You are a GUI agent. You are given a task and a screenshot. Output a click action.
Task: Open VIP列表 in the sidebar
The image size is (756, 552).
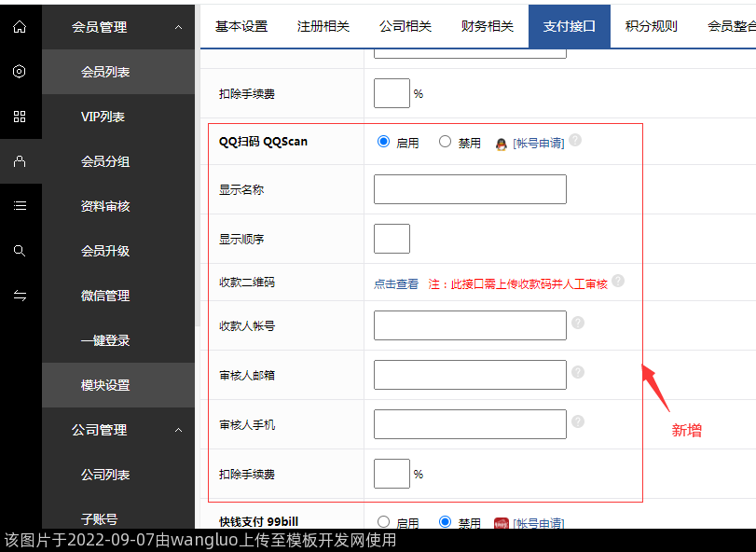coord(103,117)
